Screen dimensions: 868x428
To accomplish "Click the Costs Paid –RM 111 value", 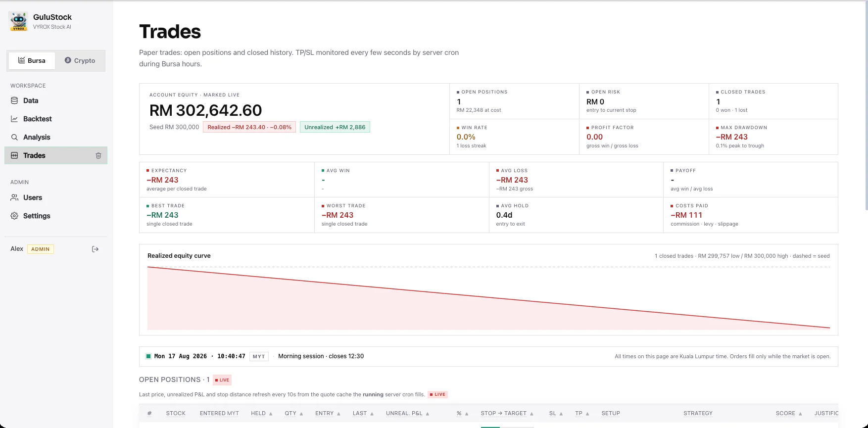I will click(686, 215).
